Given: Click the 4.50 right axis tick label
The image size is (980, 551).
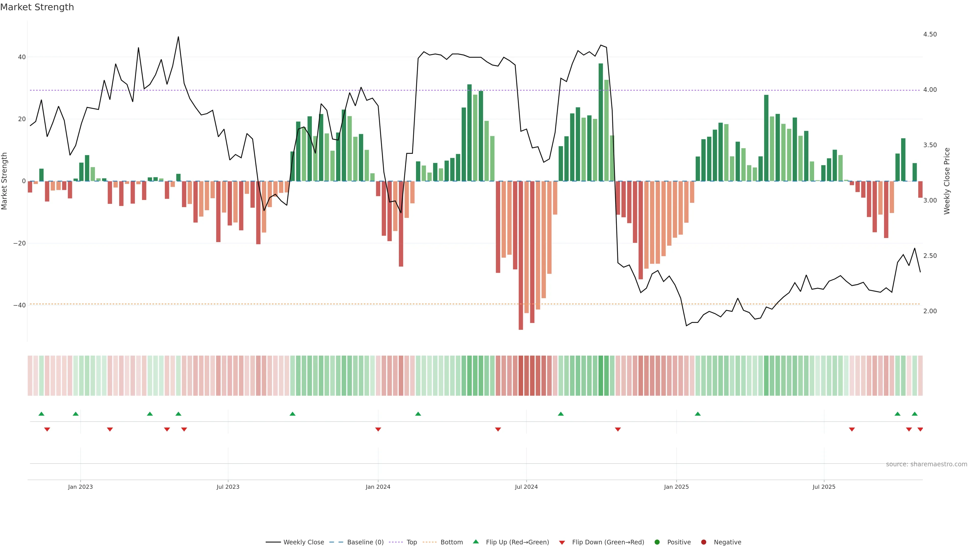Looking at the screenshot, I should [x=930, y=35].
